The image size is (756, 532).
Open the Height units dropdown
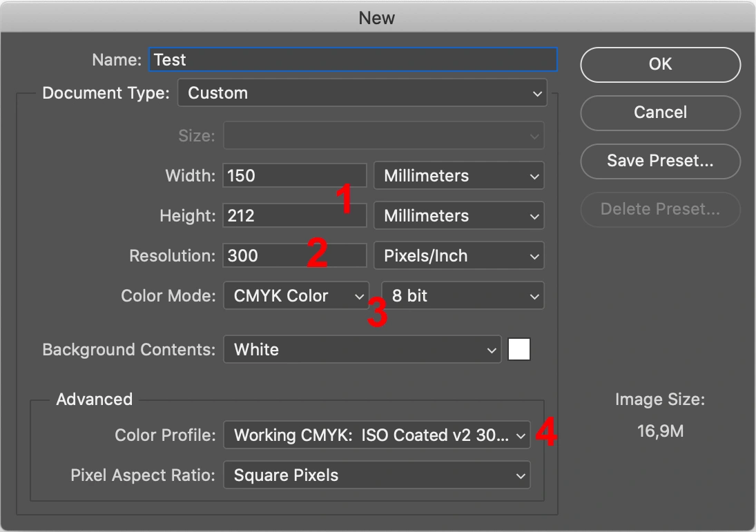coord(458,215)
